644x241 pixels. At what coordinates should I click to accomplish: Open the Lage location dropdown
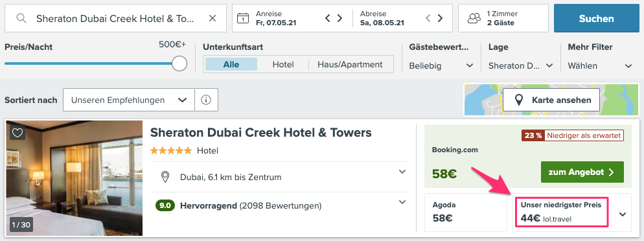tap(520, 65)
